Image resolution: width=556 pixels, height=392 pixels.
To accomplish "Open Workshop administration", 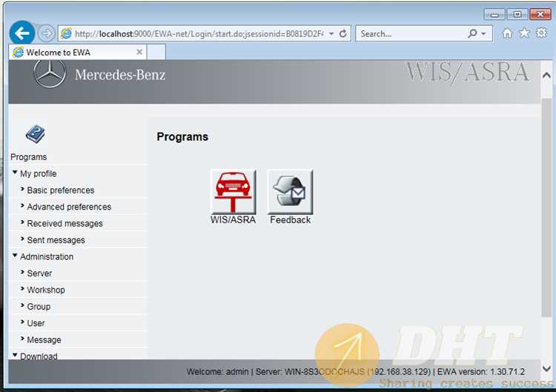I will pos(46,290).
